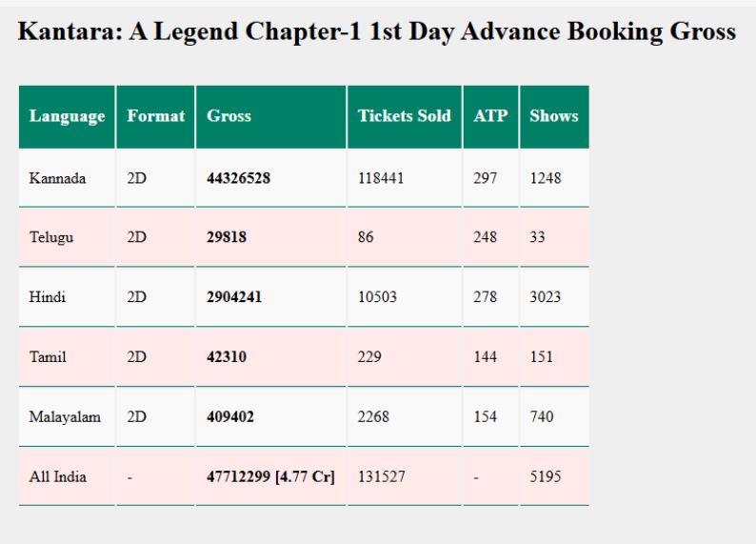Click the Gross column header
756x544 pixels.
[271, 116]
